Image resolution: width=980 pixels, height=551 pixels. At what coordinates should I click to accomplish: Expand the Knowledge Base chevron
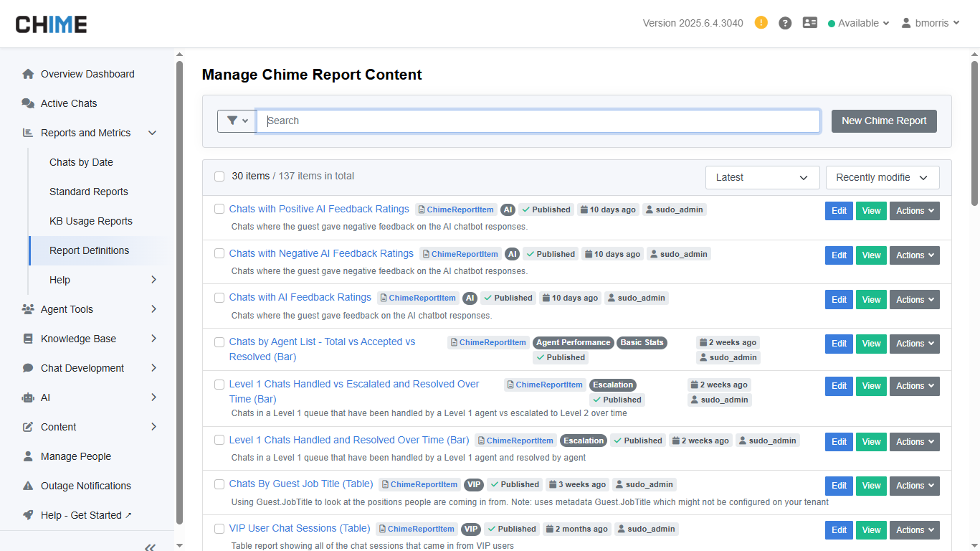click(153, 339)
